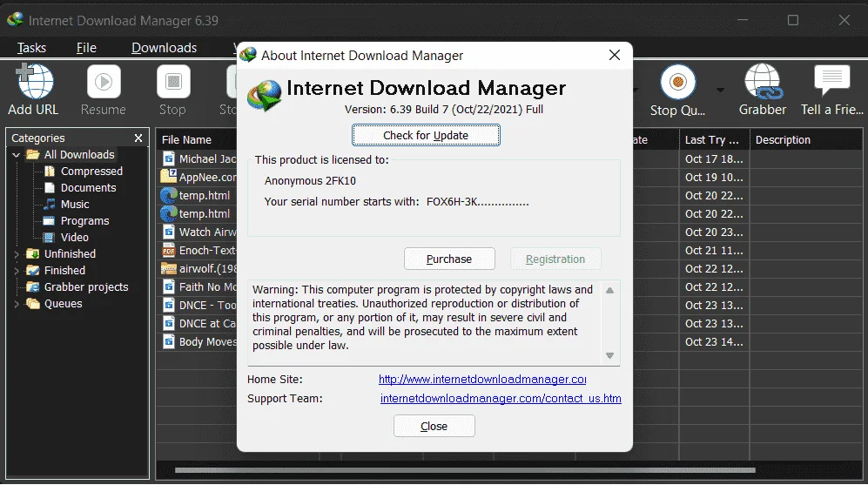Select the Michael Jac download row

[207, 158]
